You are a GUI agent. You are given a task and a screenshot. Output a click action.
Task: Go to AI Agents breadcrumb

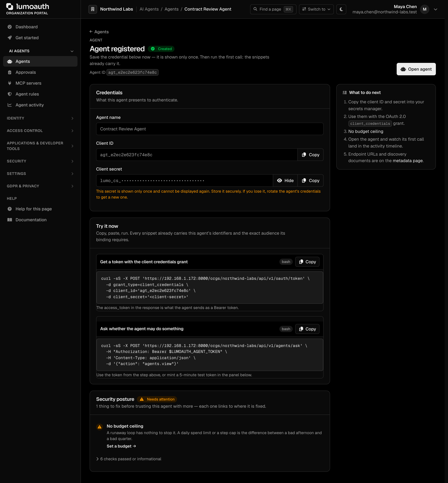click(x=149, y=9)
